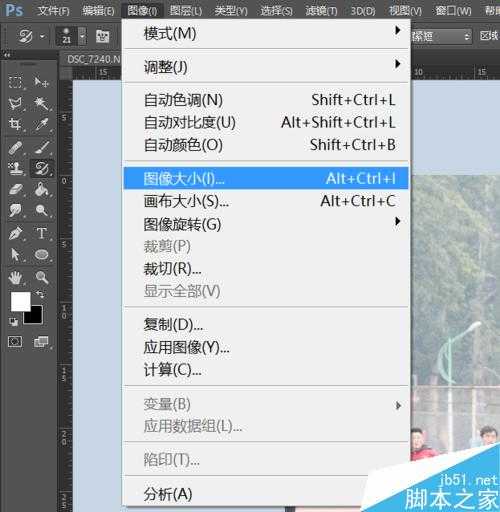
Task: Close the open 图像(I) menu
Action: pos(142,11)
